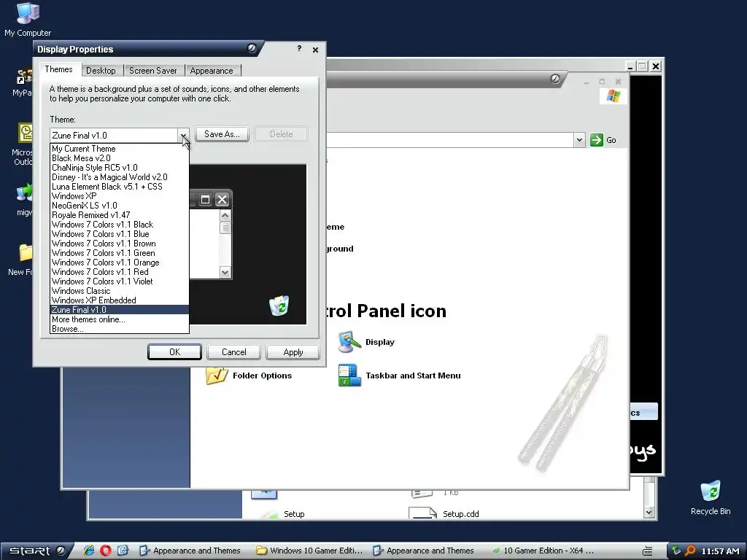This screenshot has height=560, width=747.
Task: Click scroll down arrow in preview window
Action: [225, 273]
